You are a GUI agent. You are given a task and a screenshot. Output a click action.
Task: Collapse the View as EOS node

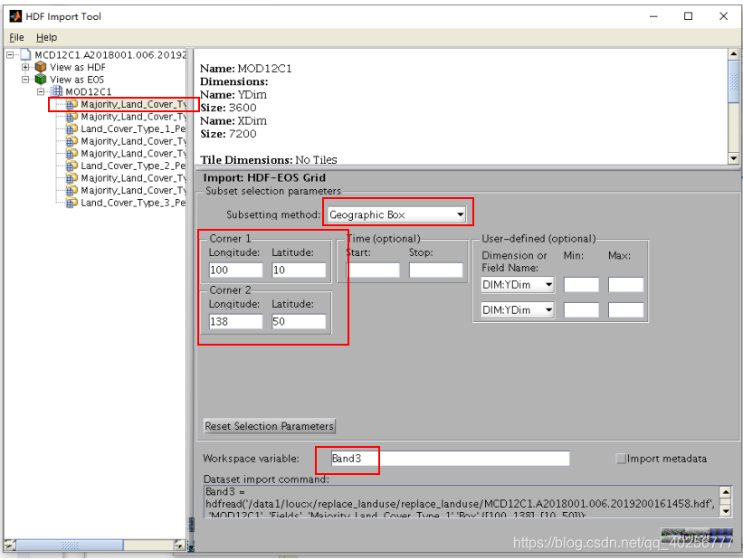click(x=25, y=79)
